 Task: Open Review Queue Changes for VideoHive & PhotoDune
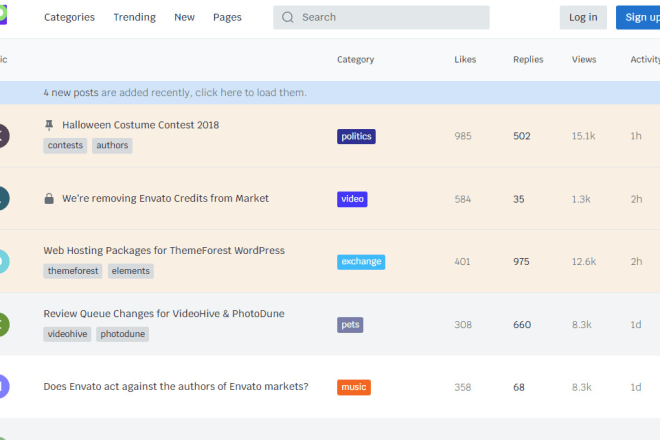164,314
